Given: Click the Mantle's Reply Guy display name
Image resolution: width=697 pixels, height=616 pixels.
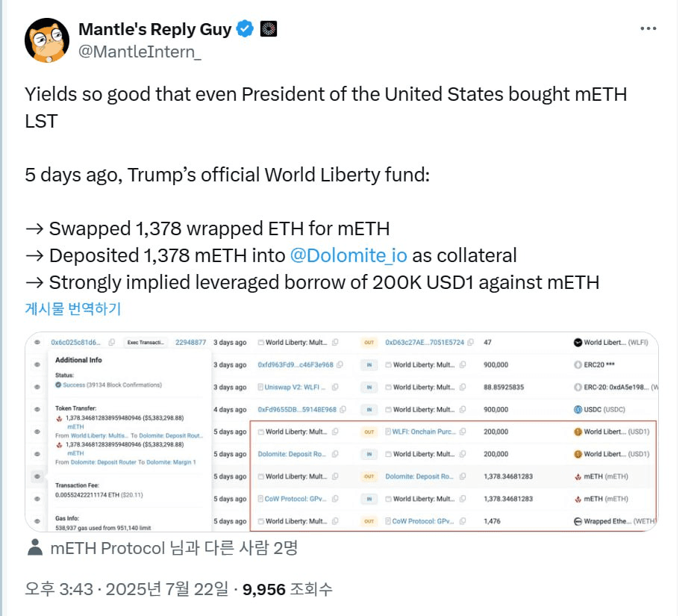Looking at the screenshot, I should click(154, 29).
